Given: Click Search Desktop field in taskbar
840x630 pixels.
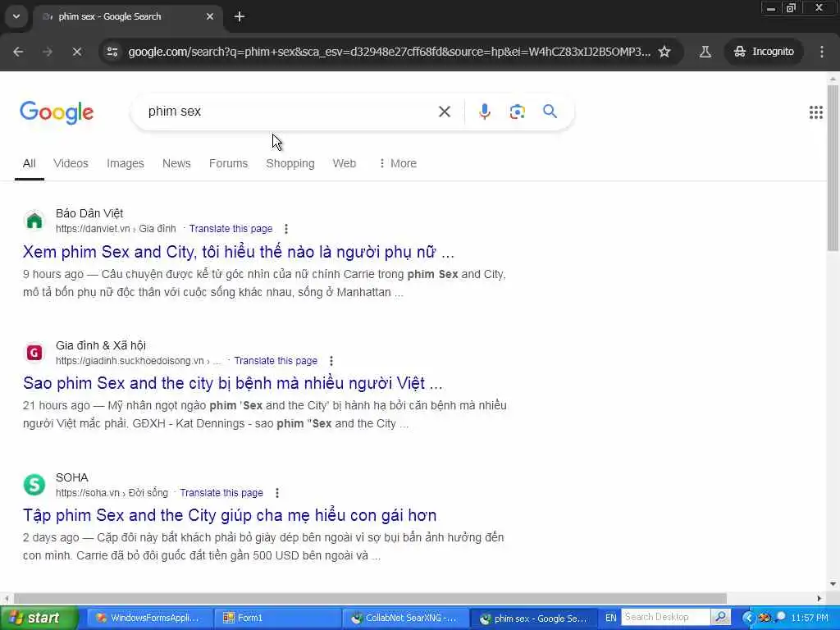Looking at the screenshot, I should coord(665,618).
